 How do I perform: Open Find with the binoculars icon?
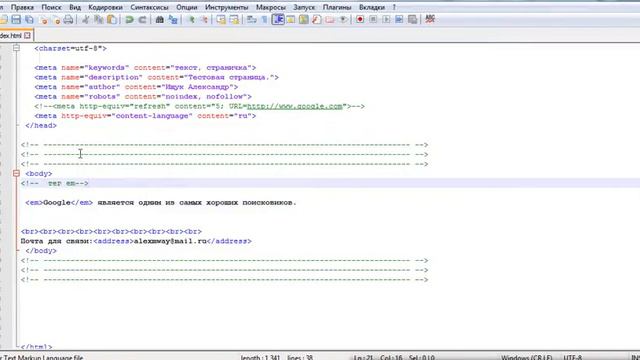(x=160, y=19)
